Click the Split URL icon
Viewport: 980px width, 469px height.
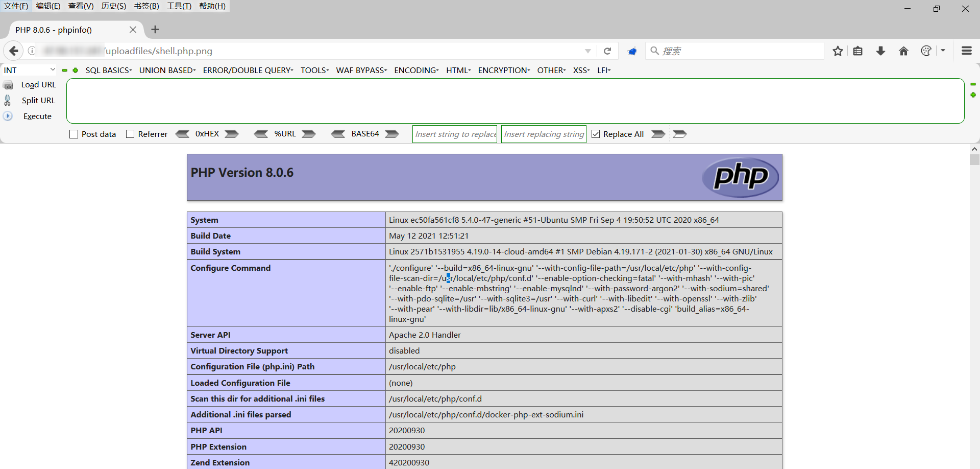point(8,100)
